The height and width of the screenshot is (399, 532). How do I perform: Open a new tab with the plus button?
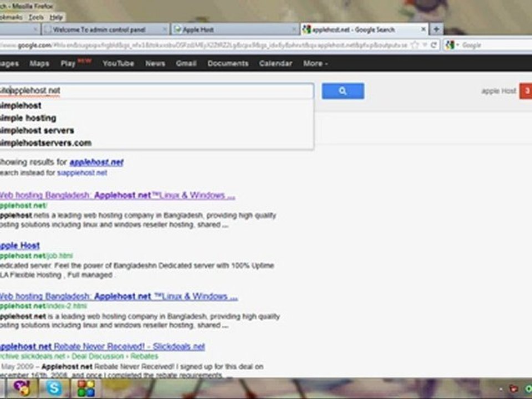[x=436, y=29]
